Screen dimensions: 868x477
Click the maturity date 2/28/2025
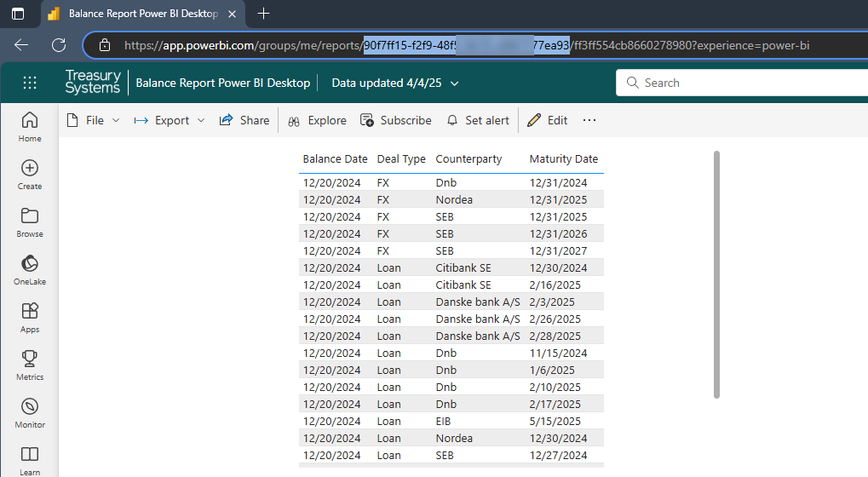pyautogui.click(x=555, y=336)
